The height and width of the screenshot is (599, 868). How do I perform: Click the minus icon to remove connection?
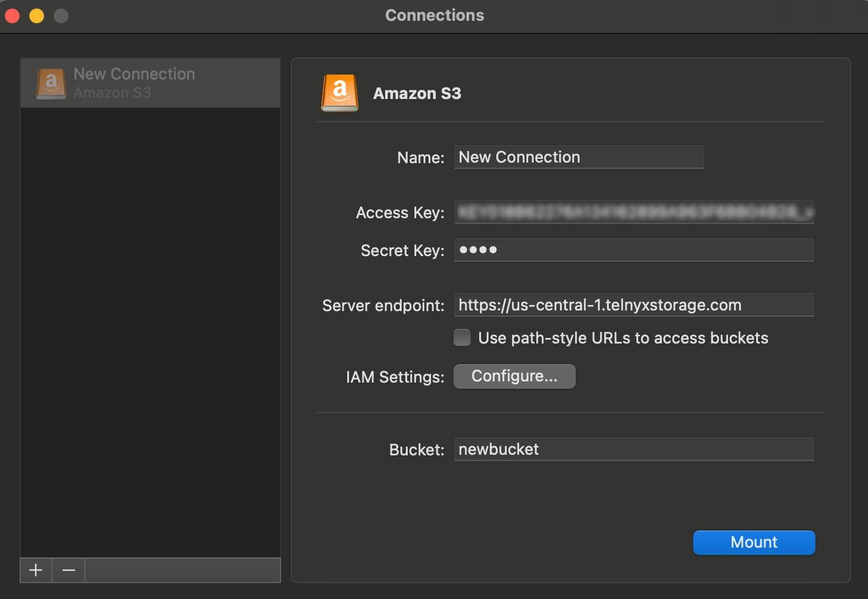[x=68, y=570]
